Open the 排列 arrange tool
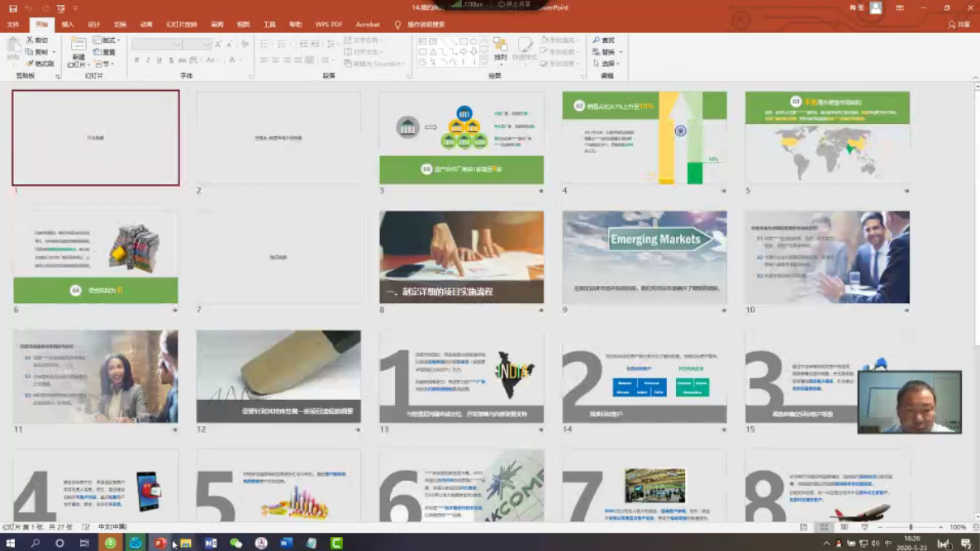Image resolution: width=980 pixels, height=551 pixels. (x=500, y=49)
